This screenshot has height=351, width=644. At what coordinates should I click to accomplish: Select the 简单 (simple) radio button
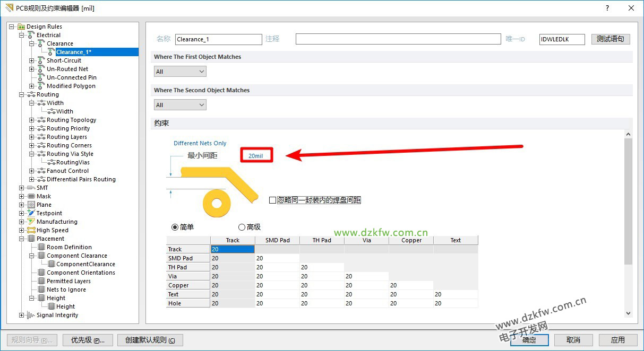(x=175, y=227)
